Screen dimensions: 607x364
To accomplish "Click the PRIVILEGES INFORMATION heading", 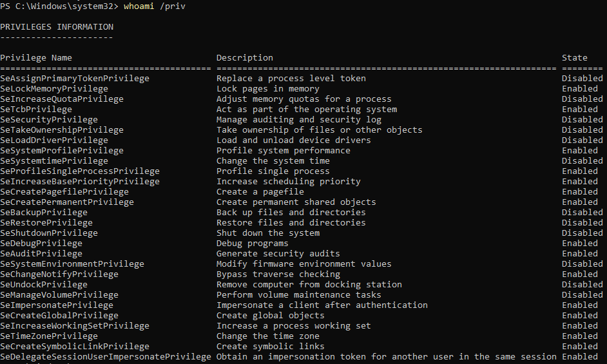I will tap(57, 27).
